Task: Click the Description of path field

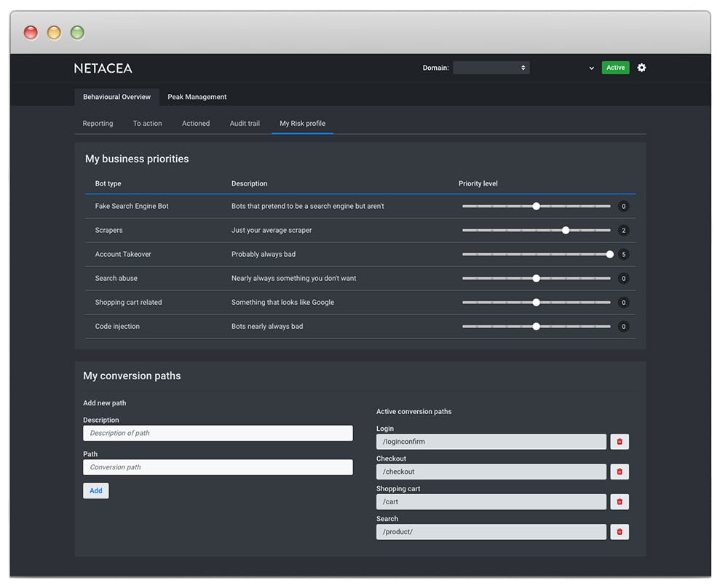Action: 218,433
